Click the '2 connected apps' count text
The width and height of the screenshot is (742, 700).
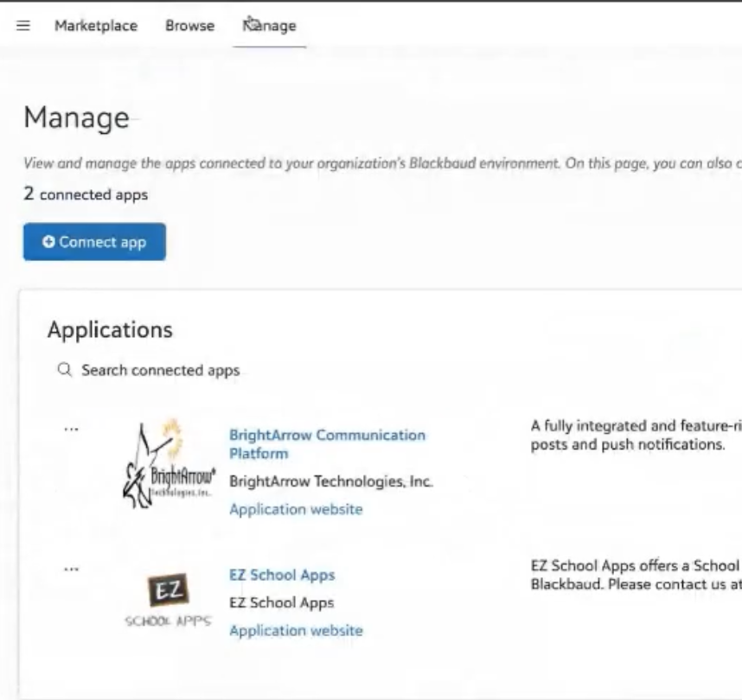pyautogui.click(x=86, y=194)
